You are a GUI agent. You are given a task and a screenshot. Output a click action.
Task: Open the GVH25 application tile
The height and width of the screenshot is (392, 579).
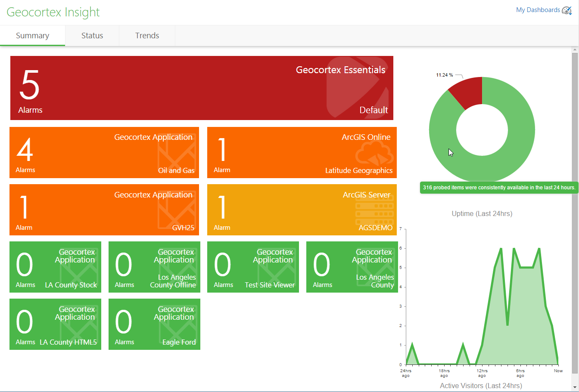click(x=104, y=210)
